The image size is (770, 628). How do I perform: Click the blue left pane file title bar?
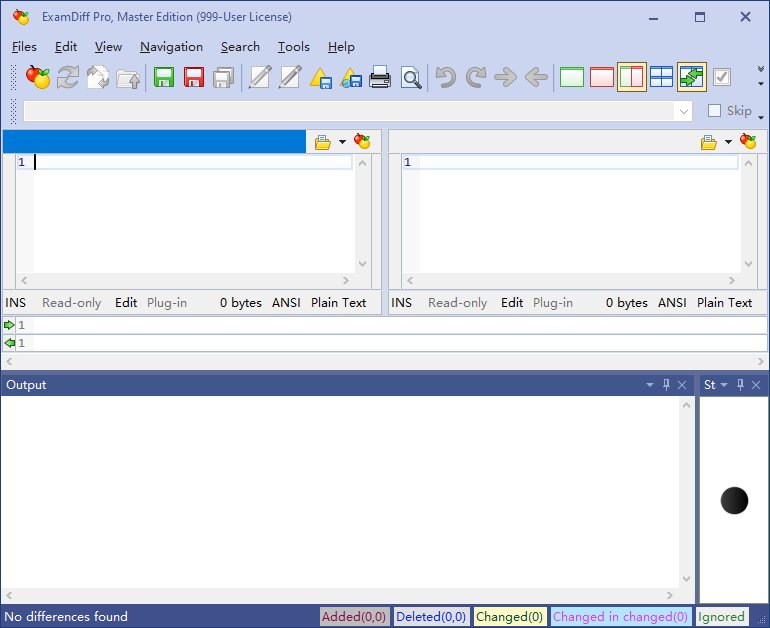tap(154, 141)
